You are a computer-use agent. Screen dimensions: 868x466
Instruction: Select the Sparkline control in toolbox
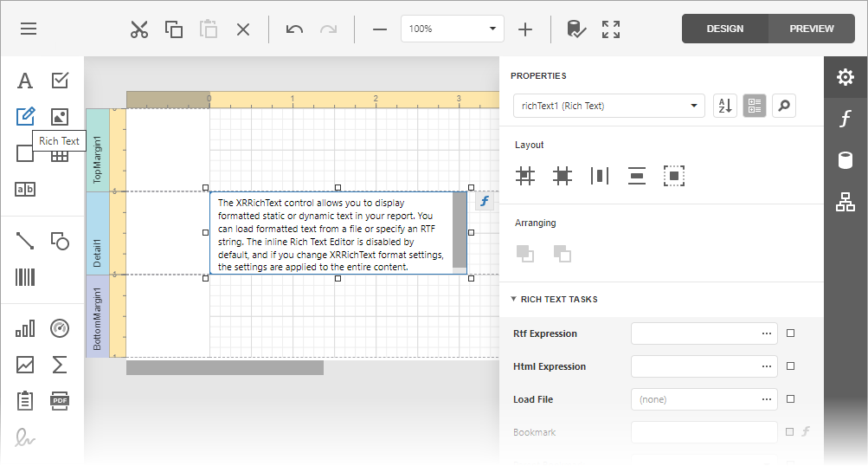tap(25, 365)
